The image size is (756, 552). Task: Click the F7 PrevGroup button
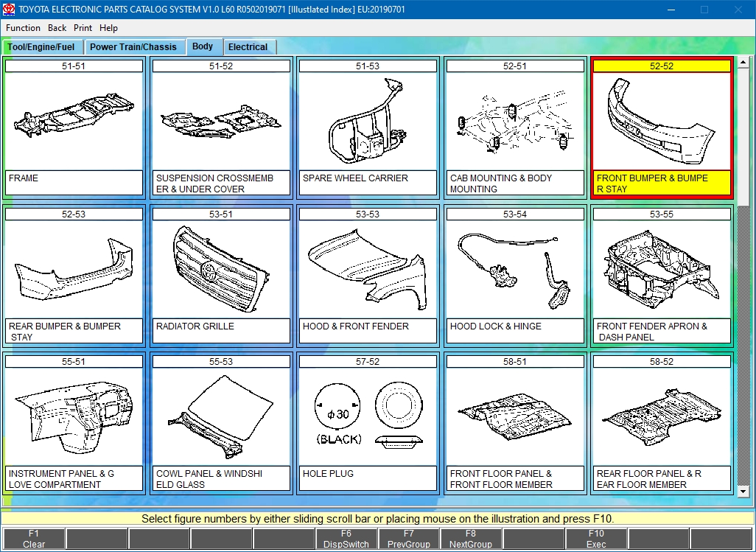408,539
